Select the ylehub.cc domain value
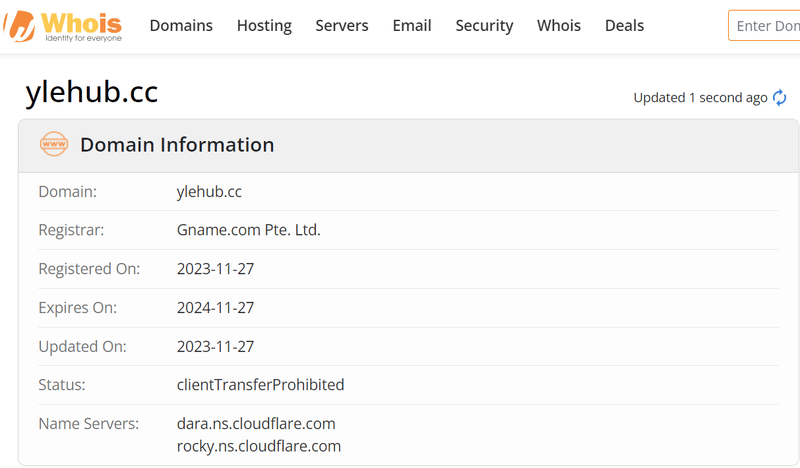This screenshot has width=800, height=468. pyautogui.click(x=209, y=192)
